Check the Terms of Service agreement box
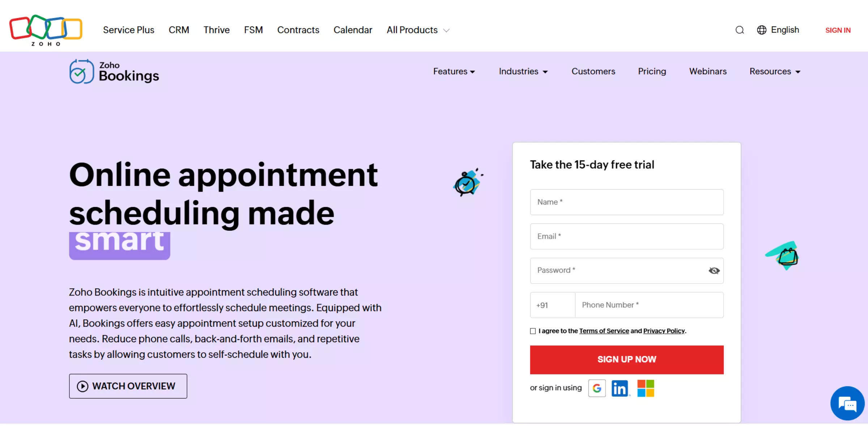Viewport: 868px width, 434px height. [x=532, y=331]
